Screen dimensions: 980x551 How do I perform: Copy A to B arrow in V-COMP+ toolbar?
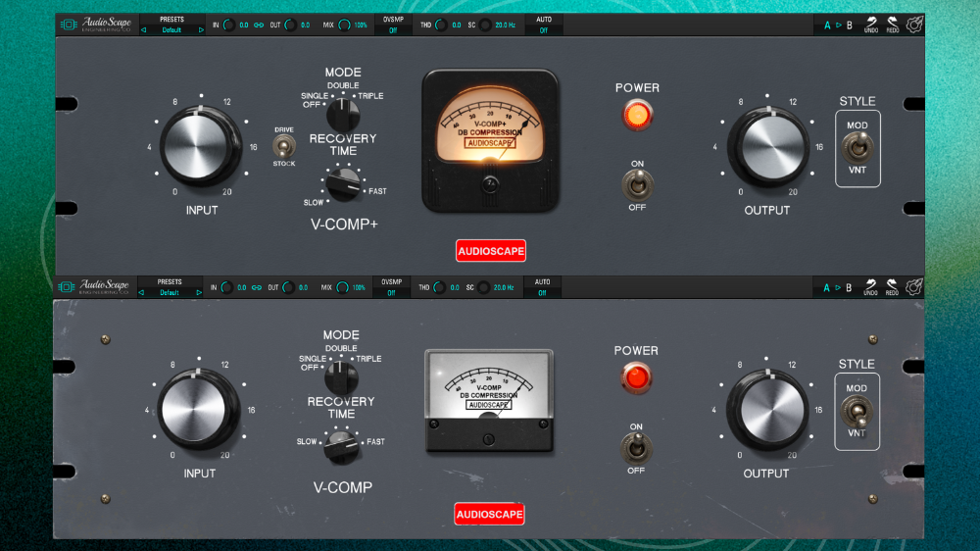(x=839, y=25)
